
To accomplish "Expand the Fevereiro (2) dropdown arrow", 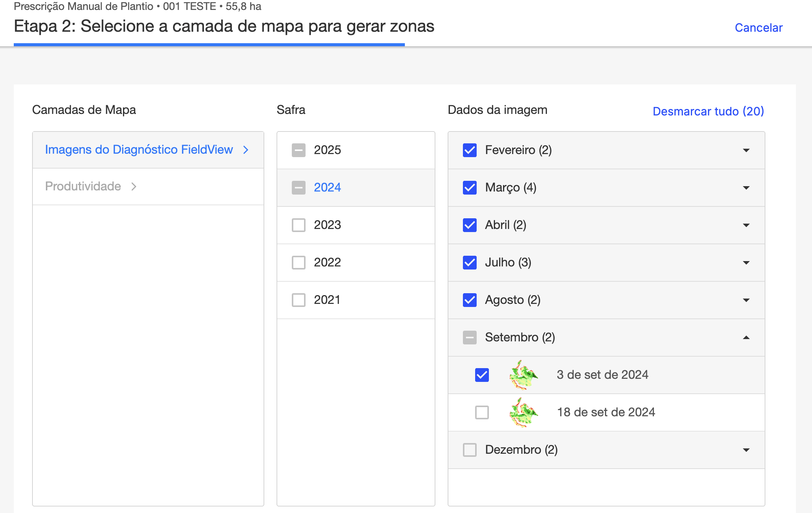I will [x=746, y=150].
